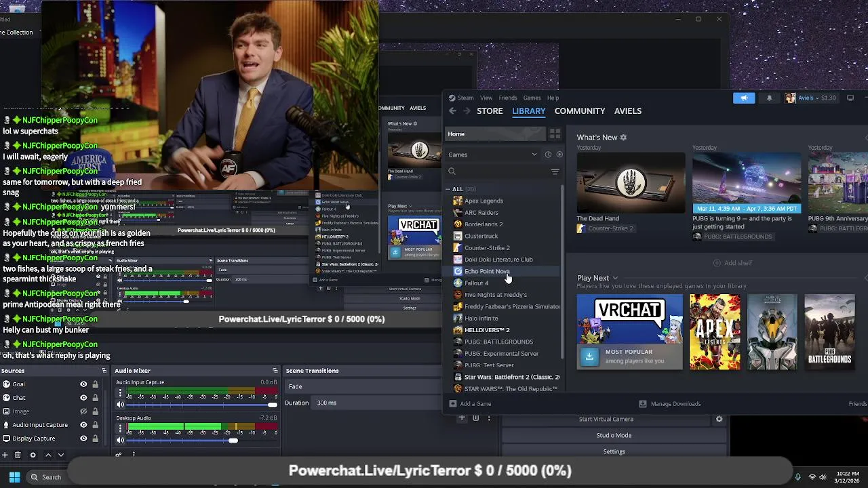Move source up in OBS Sources

tap(48, 455)
